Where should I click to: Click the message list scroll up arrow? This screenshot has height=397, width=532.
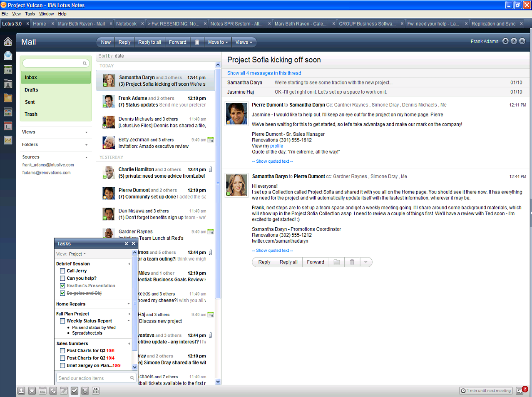click(x=218, y=65)
